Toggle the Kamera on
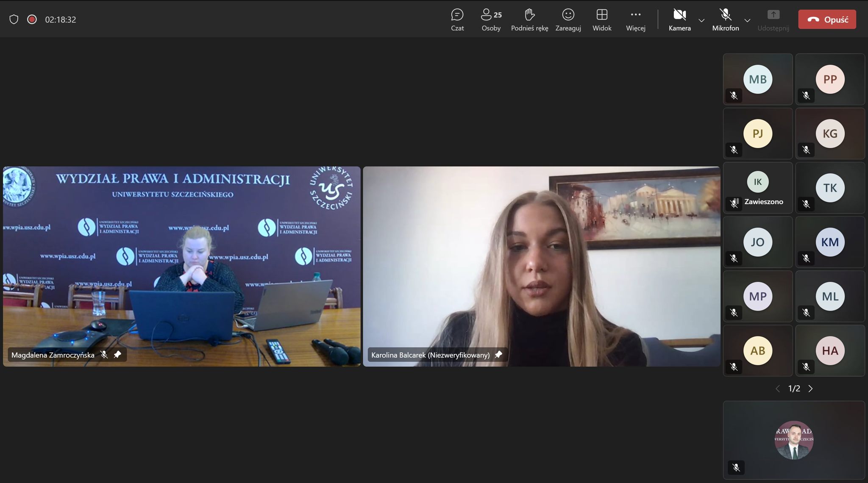This screenshot has width=868, height=483. point(679,19)
